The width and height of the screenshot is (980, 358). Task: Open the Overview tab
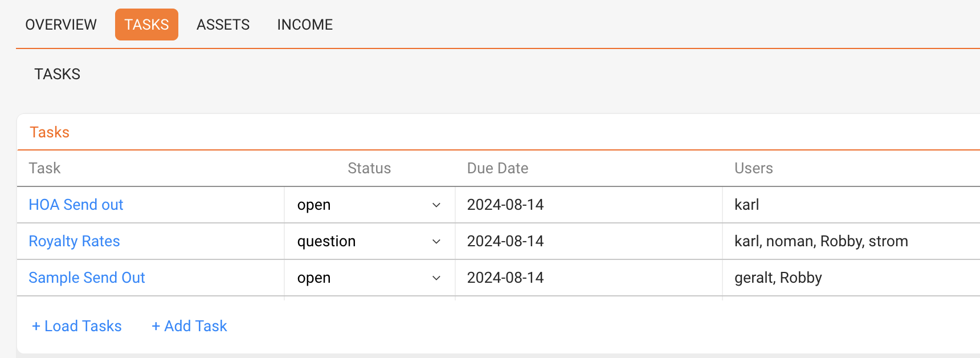[x=61, y=25]
